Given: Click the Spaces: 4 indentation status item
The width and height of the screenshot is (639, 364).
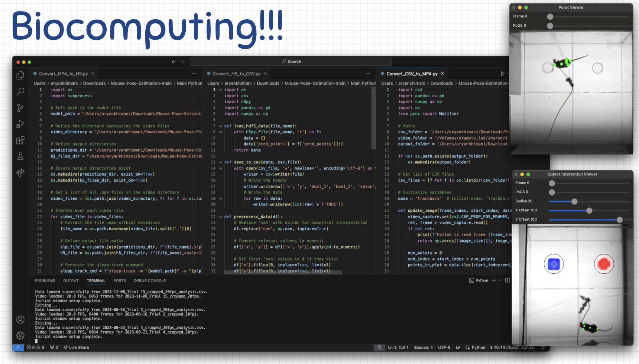Looking at the screenshot, I should click(x=423, y=347).
